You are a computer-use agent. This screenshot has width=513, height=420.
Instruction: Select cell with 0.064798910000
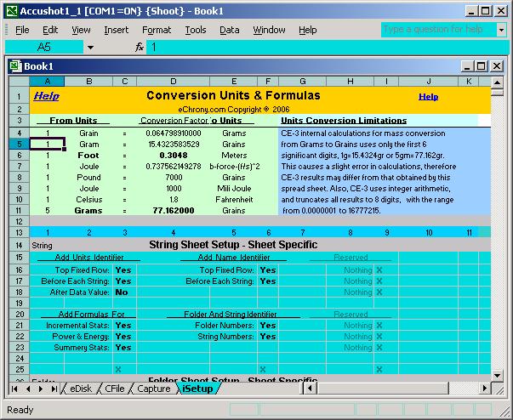pyautogui.click(x=173, y=133)
